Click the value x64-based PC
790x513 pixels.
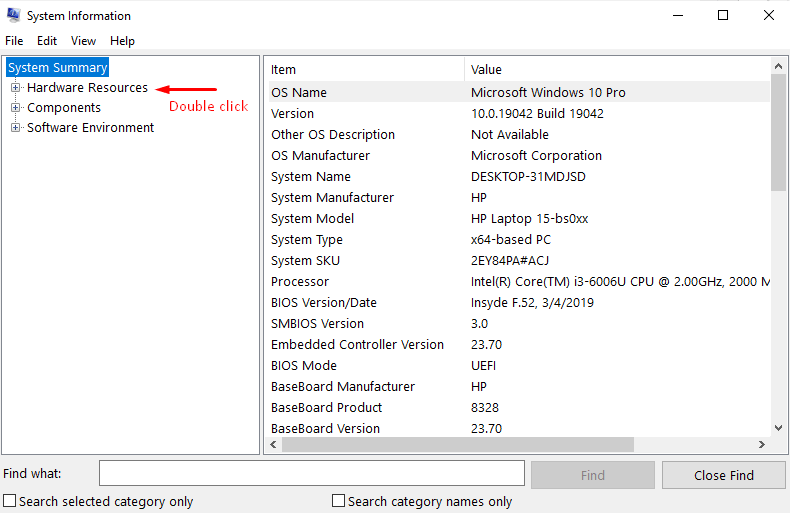(511, 240)
